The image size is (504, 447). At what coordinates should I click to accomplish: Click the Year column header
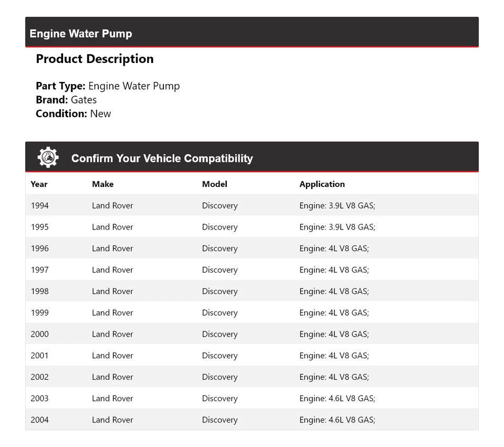[39, 184]
